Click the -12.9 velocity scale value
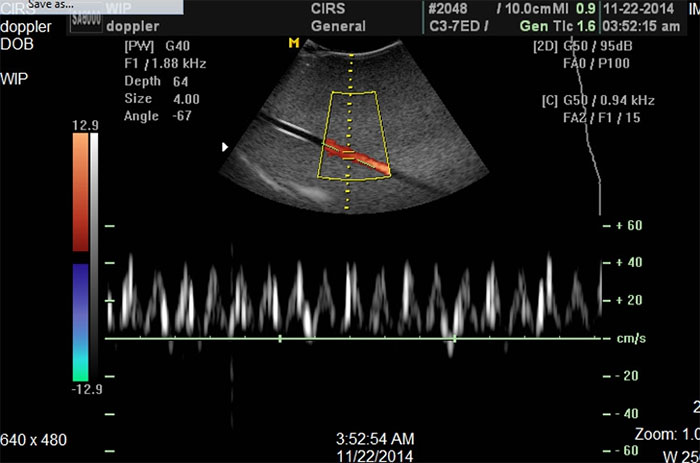Screen dimensions: 700x463 [87, 389]
